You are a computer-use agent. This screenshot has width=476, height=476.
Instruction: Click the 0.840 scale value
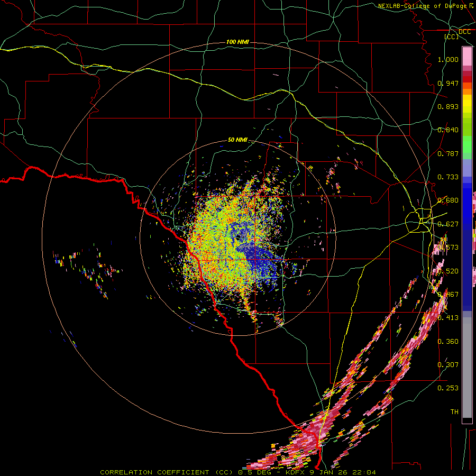(x=448, y=130)
